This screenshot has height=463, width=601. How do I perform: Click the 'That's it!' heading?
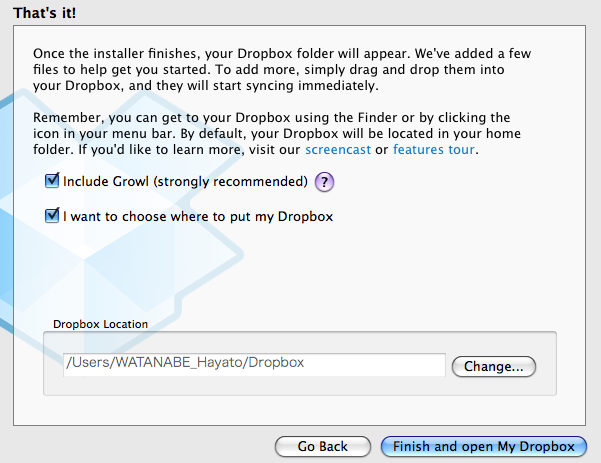click(x=44, y=13)
